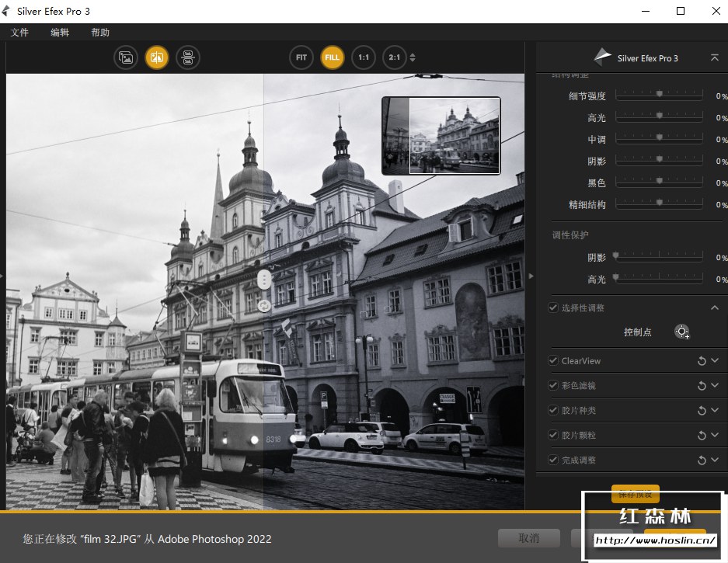Minimize the Silver Efex Pro 3 window
Screen dimensions: 728x563
pos(646,11)
